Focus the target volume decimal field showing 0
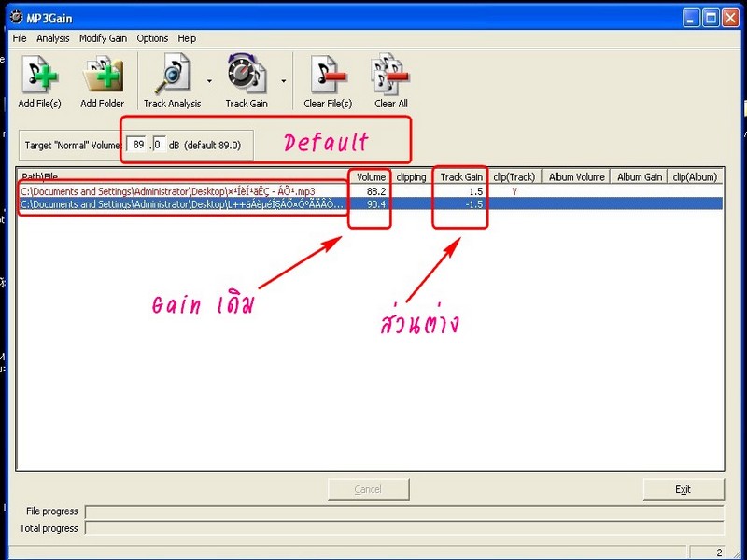The image size is (747, 560). pos(159,145)
